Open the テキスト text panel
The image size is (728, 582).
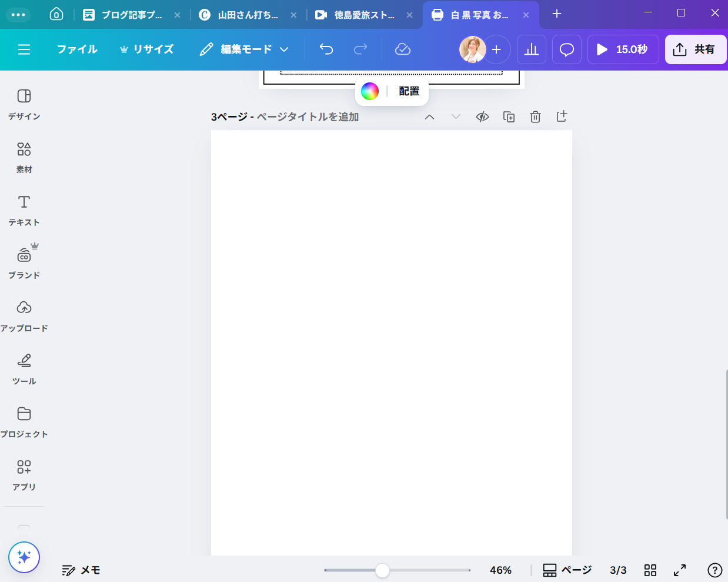coord(24,210)
